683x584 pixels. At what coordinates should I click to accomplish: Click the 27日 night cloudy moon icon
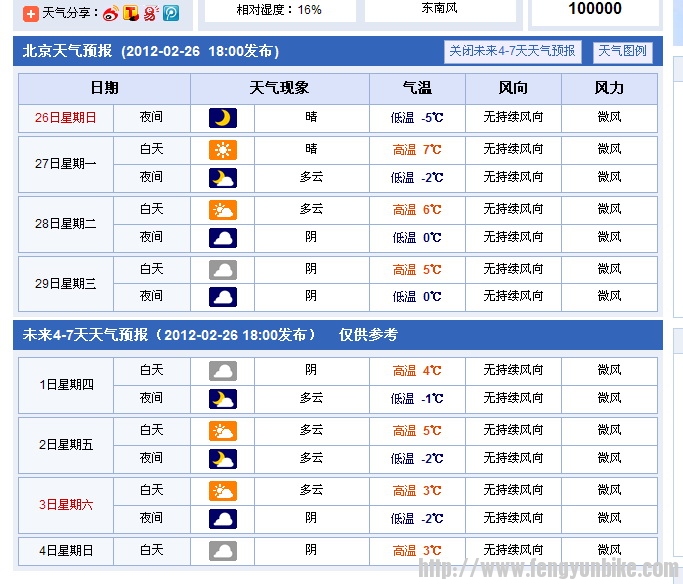click(223, 178)
